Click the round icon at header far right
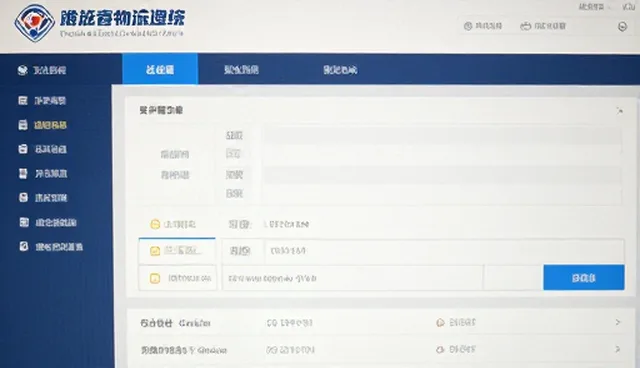640x368 pixels. tap(622, 27)
